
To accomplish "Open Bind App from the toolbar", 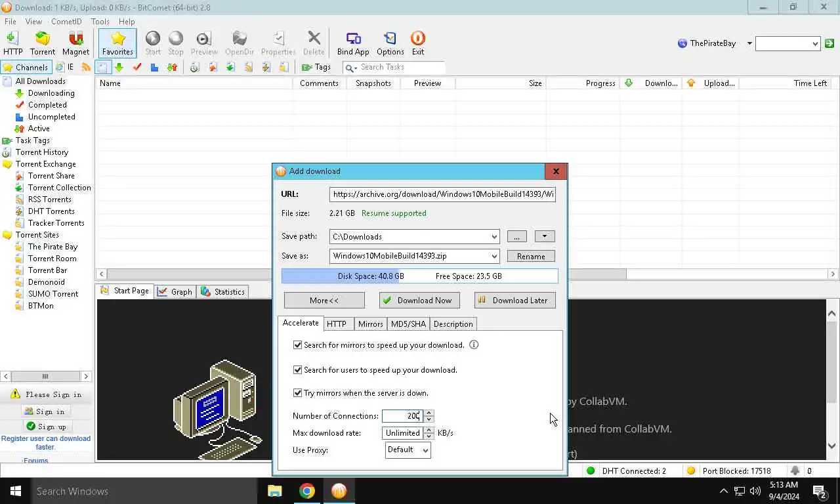I will click(353, 43).
